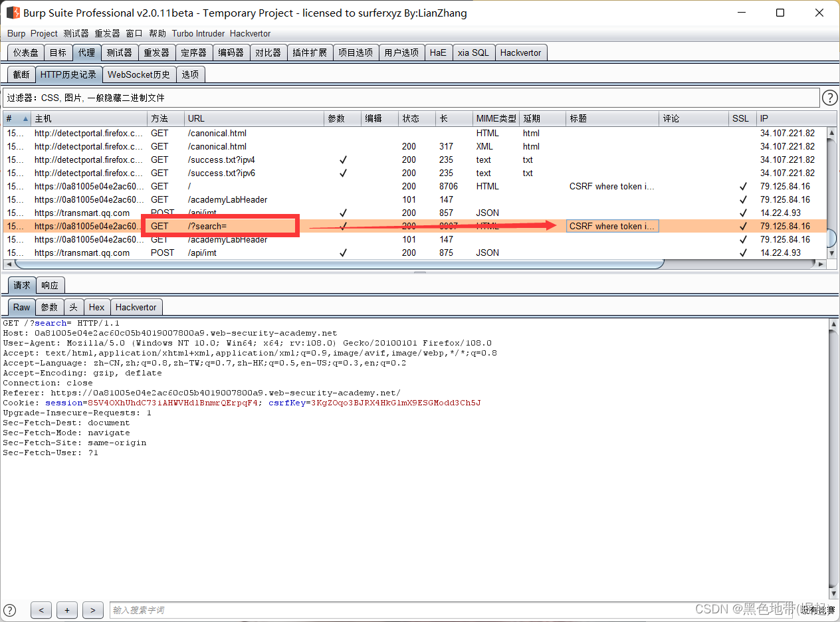Switch to the 用户选项 tab
Image resolution: width=840 pixels, height=622 pixels.
tap(401, 52)
